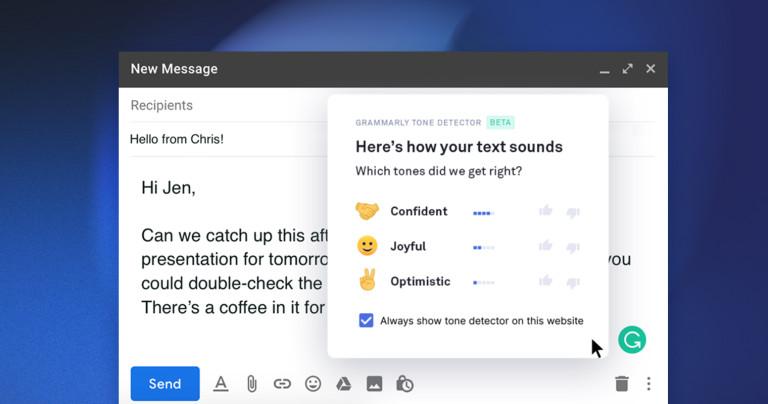The height and width of the screenshot is (404, 768).
Task: Insert a link using the chain icon
Action: coord(282,384)
